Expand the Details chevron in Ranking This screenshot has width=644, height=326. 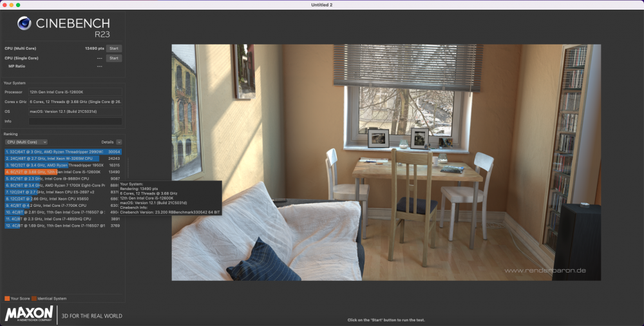click(x=118, y=142)
